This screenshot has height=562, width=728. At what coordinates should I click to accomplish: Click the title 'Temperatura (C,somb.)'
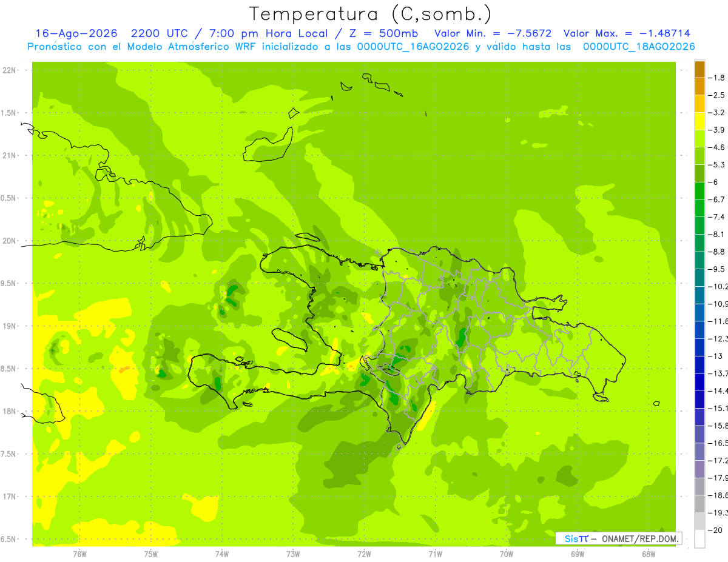[x=370, y=14]
